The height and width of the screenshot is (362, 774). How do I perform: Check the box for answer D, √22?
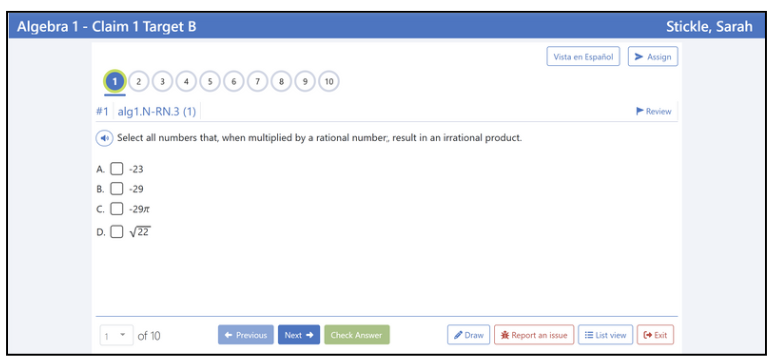click(116, 232)
